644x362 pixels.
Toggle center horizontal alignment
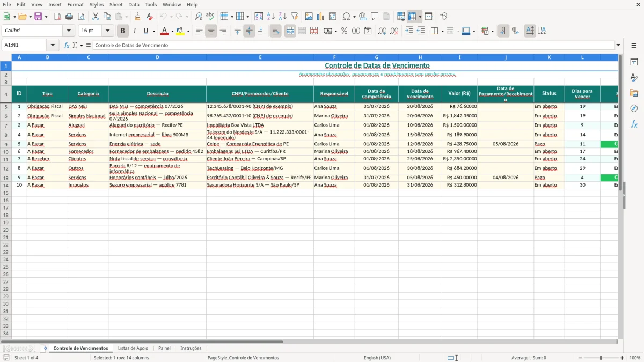211,31
